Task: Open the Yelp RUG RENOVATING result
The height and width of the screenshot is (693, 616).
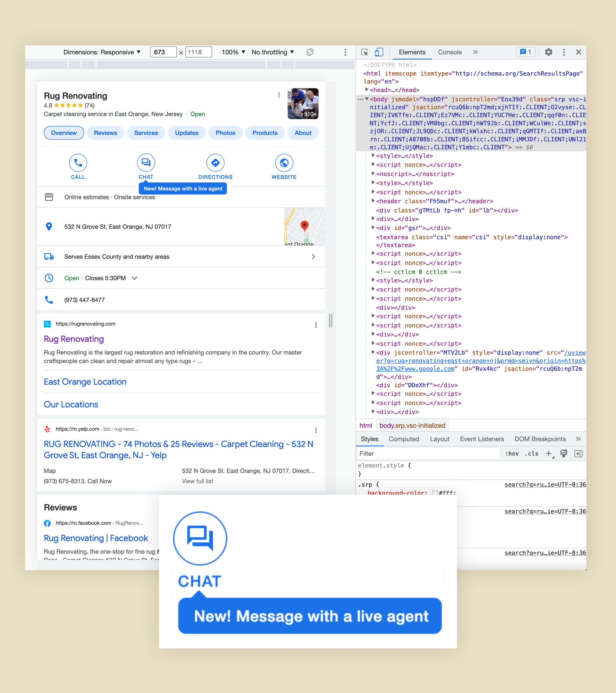Action: coord(179,450)
